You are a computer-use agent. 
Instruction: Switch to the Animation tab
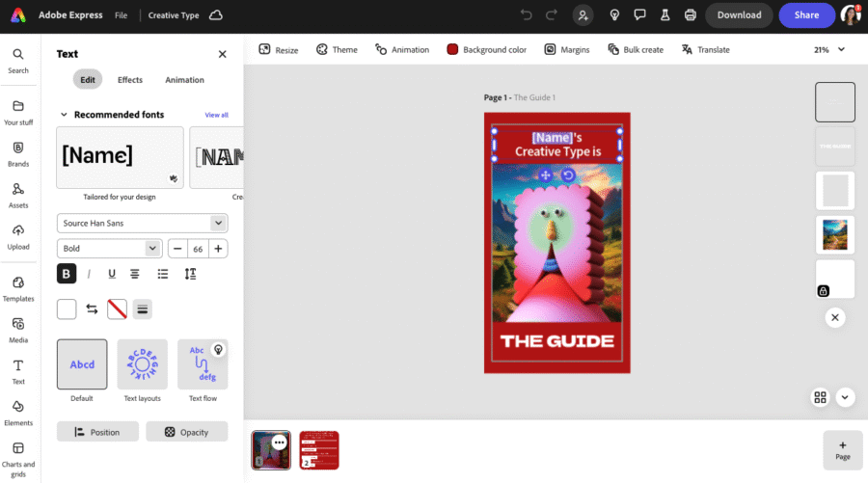[x=184, y=80]
